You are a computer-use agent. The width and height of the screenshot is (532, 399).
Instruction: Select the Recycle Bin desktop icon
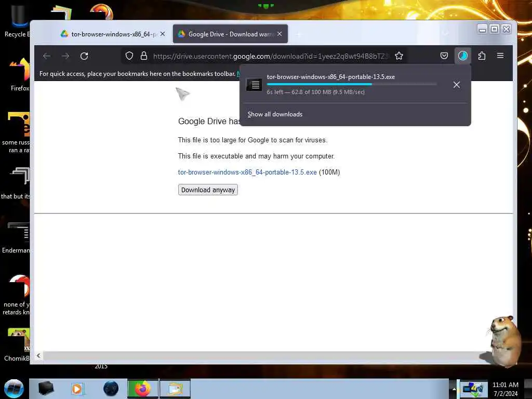(x=17, y=21)
